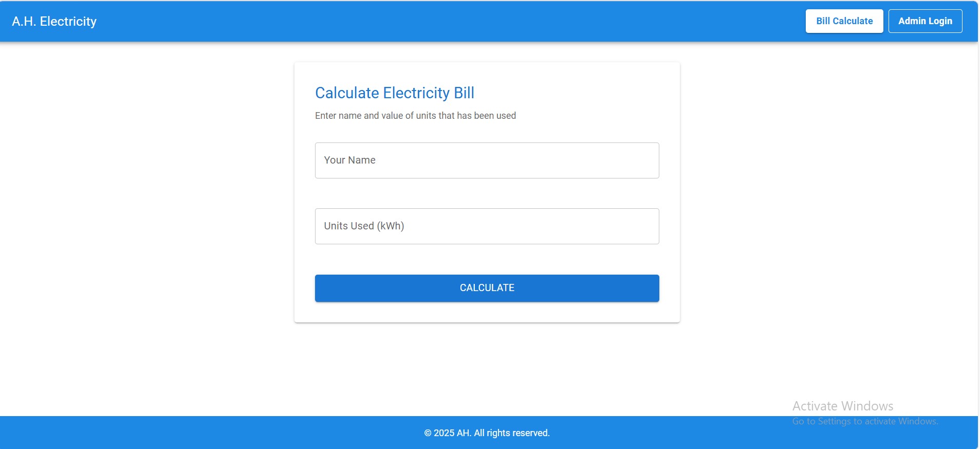Click the Your Name placeholder label

[349, 160]
